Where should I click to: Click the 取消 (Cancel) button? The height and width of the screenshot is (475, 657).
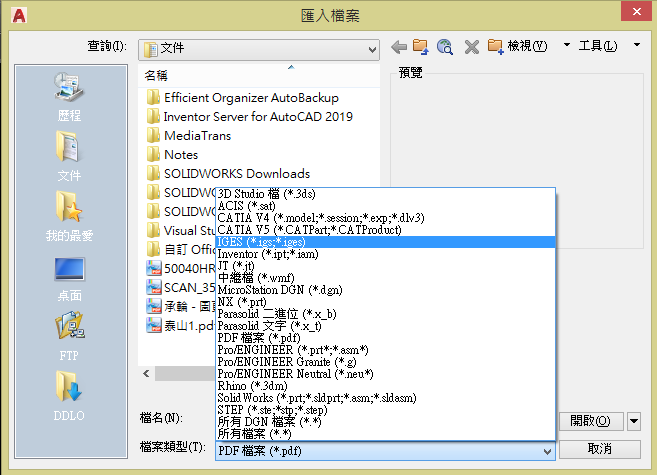pos(600,449)
